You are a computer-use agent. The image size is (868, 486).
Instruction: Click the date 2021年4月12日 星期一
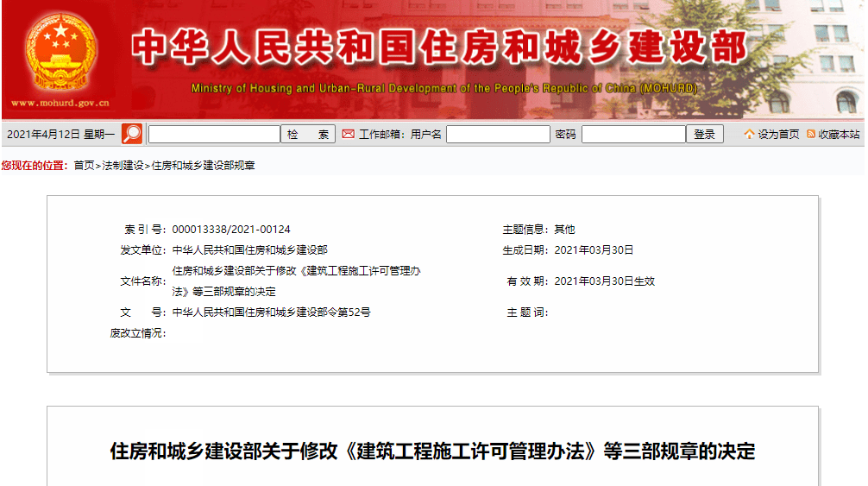point(61,135)
